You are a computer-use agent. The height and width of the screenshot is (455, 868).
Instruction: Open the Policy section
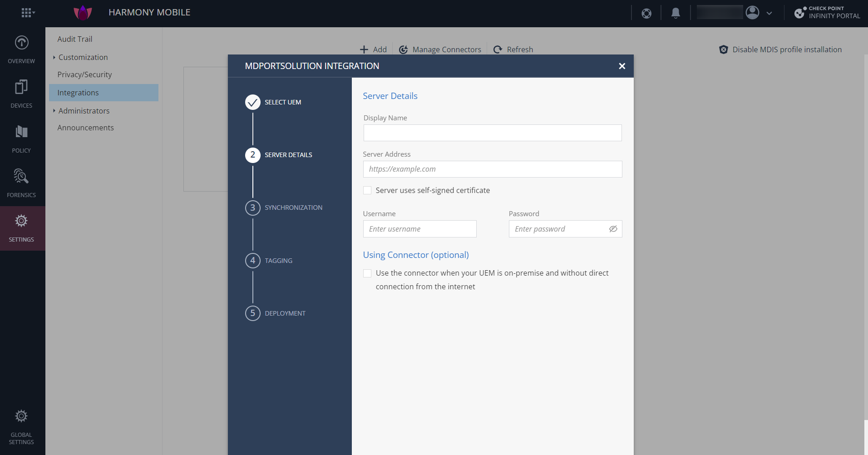tap(21, 139)
